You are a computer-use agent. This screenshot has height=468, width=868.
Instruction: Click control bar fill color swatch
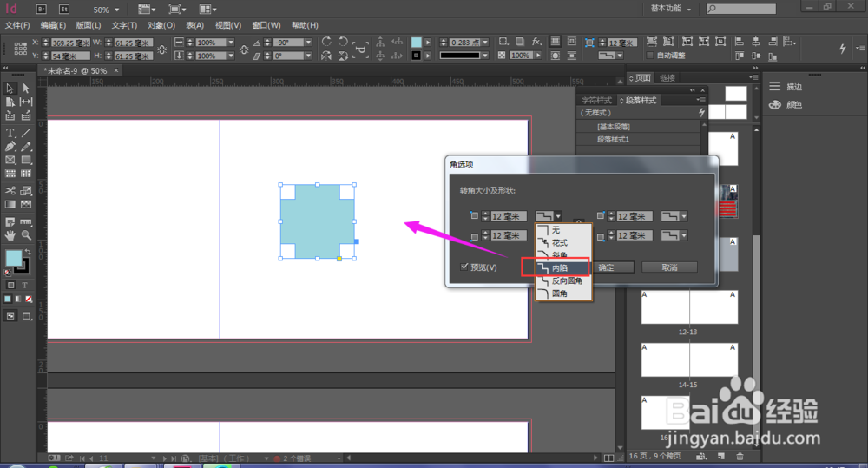point(417,42)
